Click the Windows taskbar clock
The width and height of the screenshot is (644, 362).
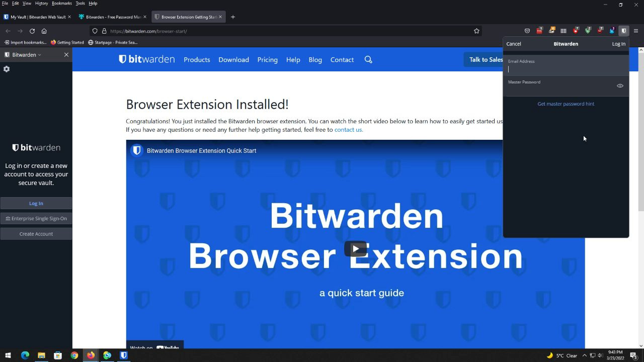615,355
